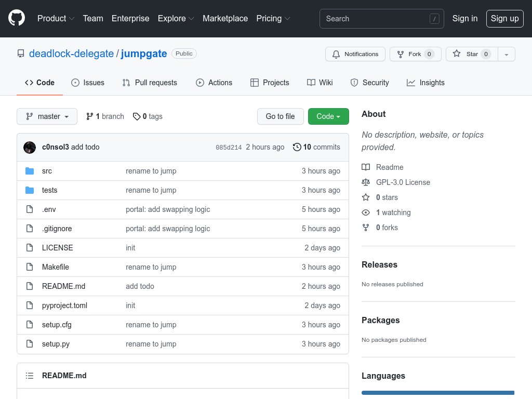Viewport: 532px width, 399px height.
Task: Expand the green Code dropdown button
Action: [328, 116]
